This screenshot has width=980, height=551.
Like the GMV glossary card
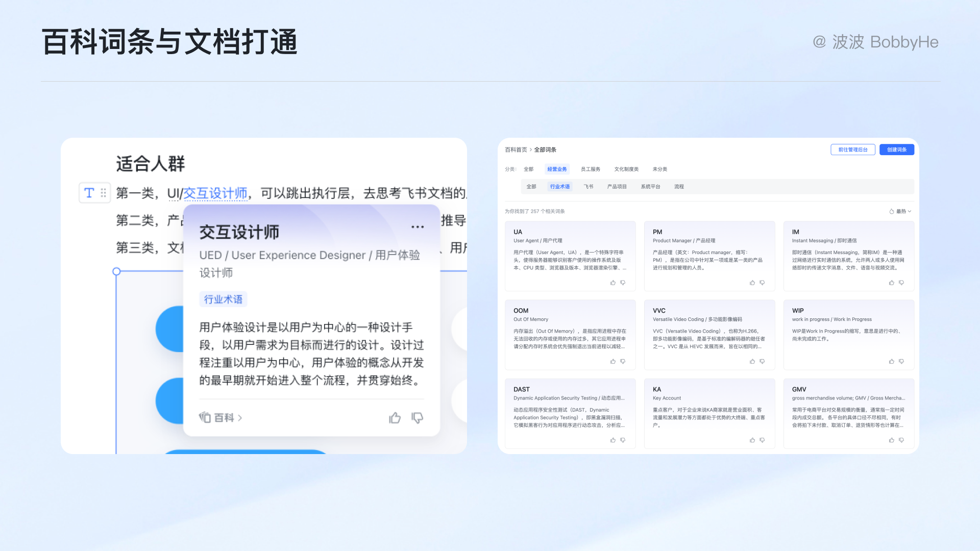click(892, 440)
